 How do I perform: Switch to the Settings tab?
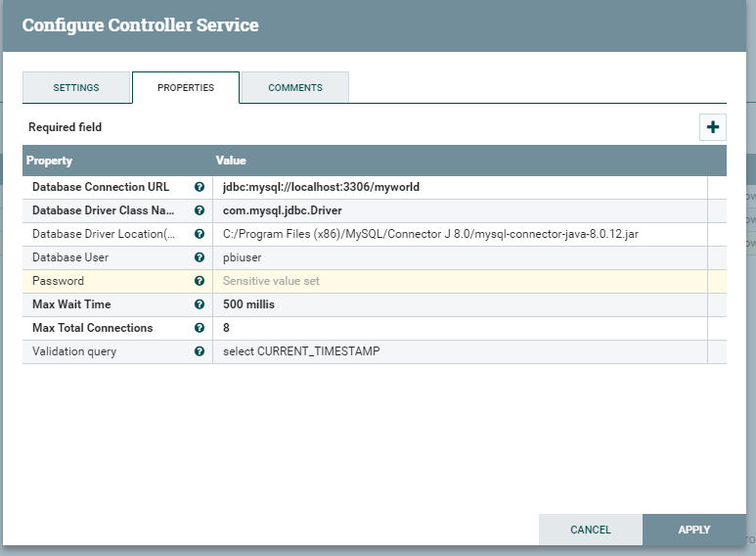(76, 87)
